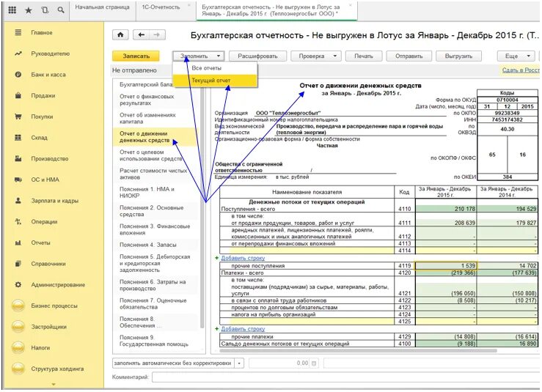Open Отчеты section in sidebar

tap(40, 243)
